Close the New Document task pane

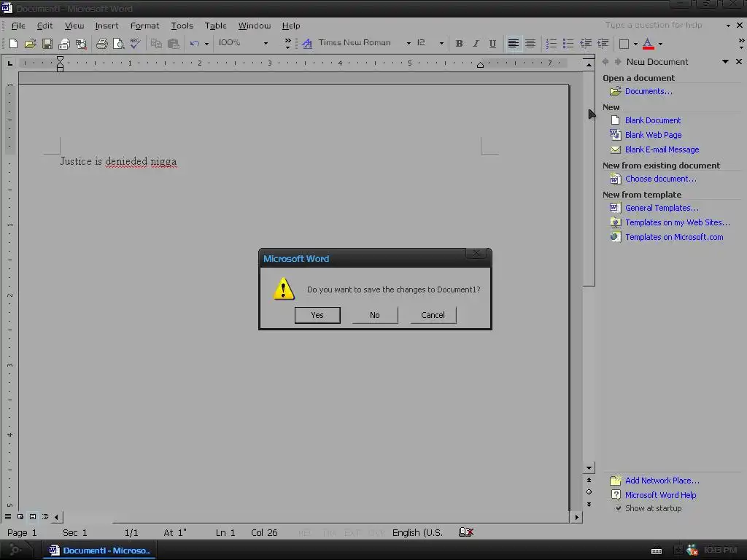coord(739,62)
